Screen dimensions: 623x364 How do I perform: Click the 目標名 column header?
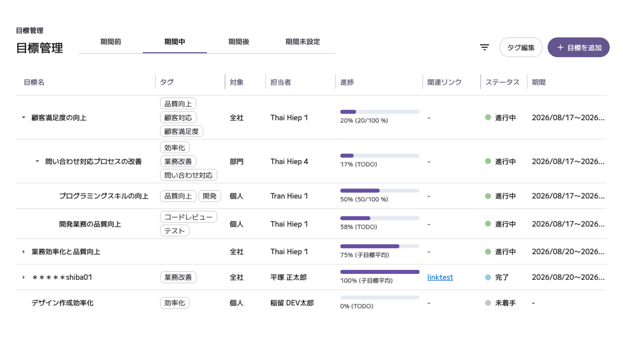click(x=34, y=82)
